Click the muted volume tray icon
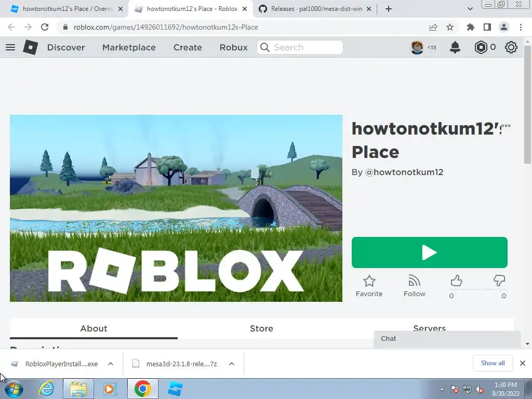Screen dimensions: 532x399 click(480, 389)
